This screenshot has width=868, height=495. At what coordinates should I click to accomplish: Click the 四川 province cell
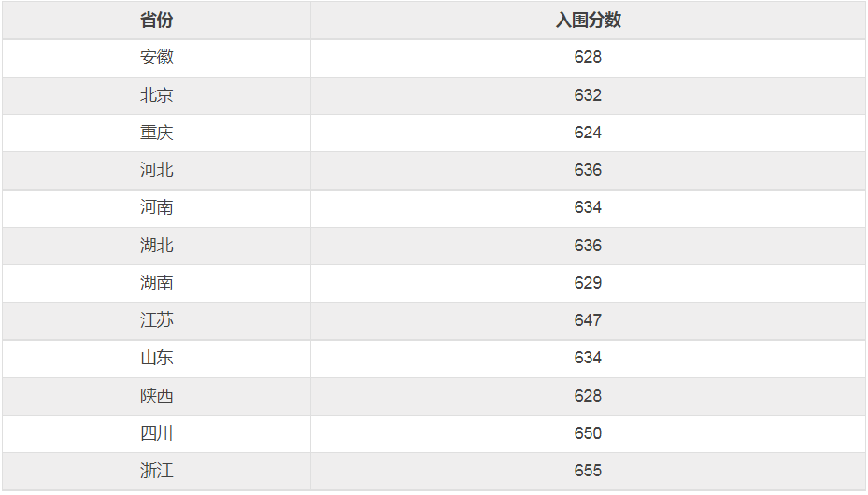[157, 433]
